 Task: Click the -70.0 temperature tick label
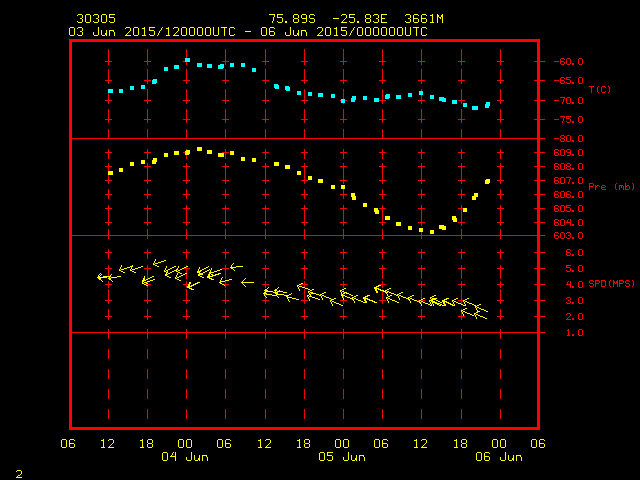tap(569, 100)
